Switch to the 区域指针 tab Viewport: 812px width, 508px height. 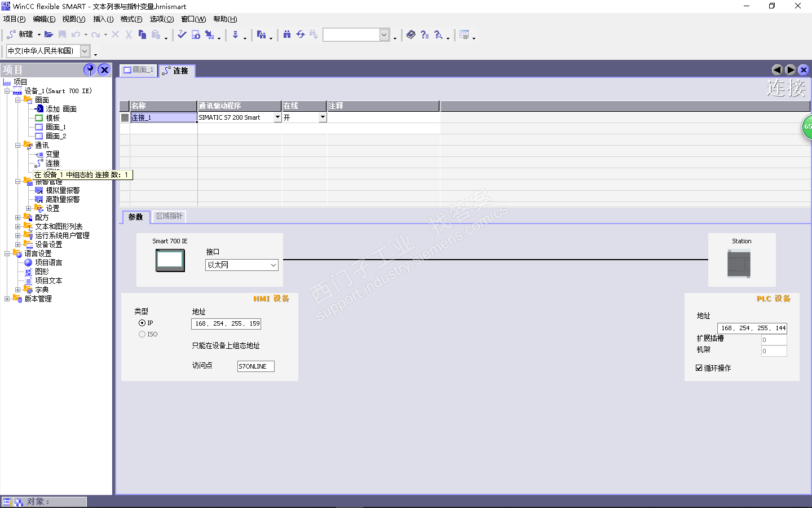pos(169,216)
